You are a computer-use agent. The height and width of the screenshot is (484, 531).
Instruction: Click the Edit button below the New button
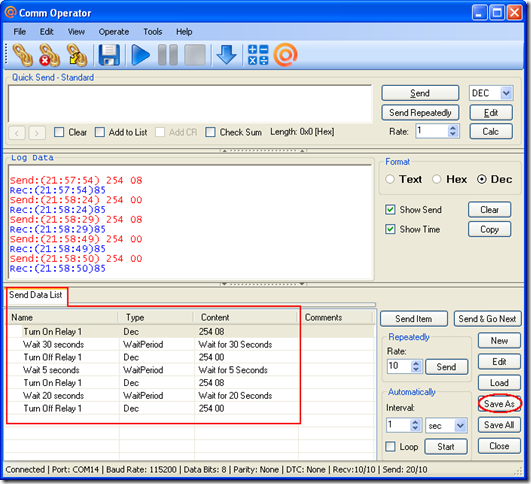(499, 362)
